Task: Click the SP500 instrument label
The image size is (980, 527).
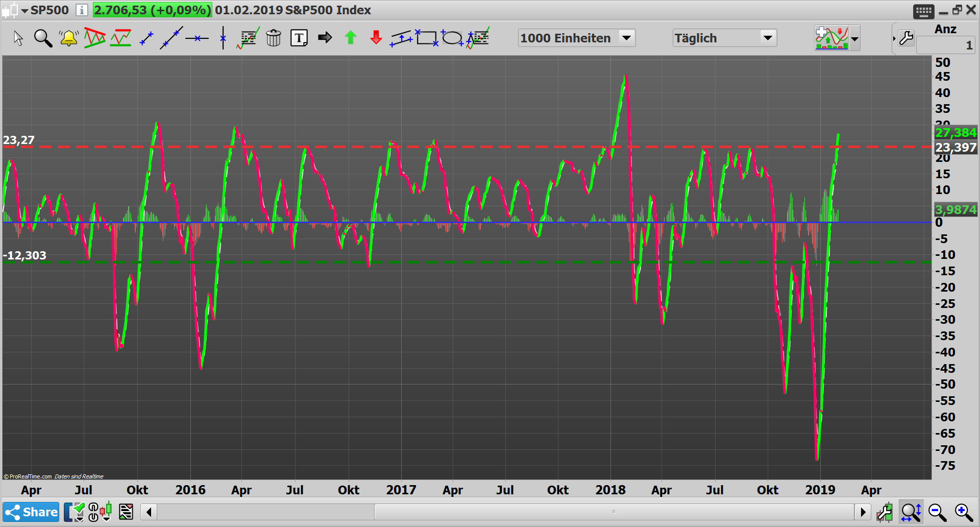Action: pos(50,10)
